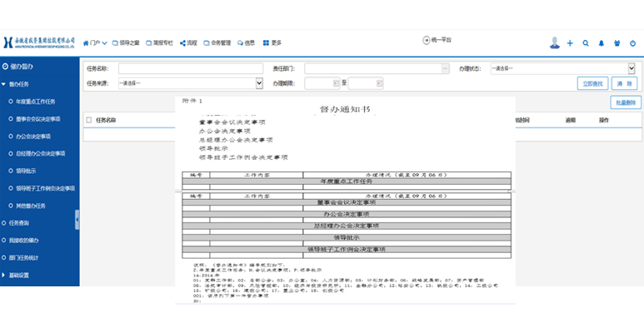Click the 批量删除 button
The width and height of the screenshot is (644, 323).
click(626, 102)
